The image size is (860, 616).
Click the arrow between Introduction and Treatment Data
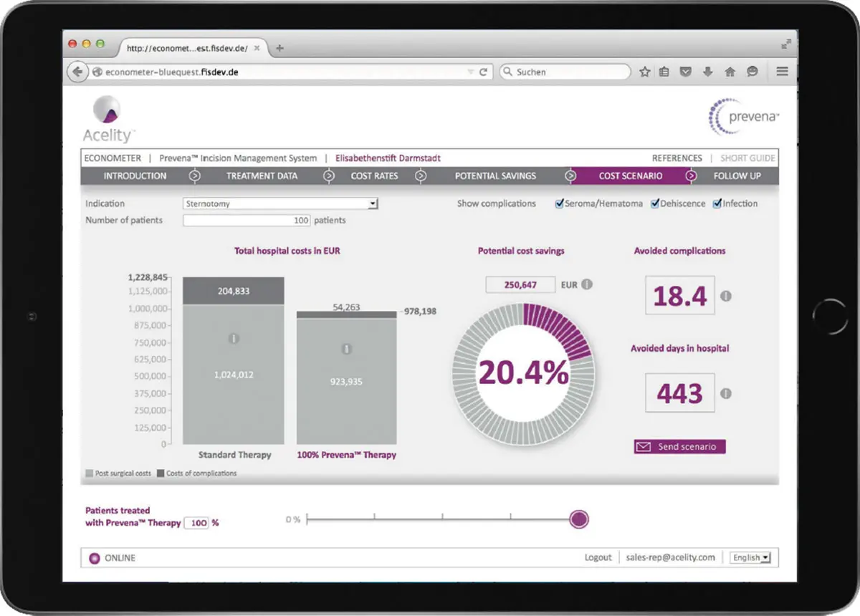click(194, 176)
